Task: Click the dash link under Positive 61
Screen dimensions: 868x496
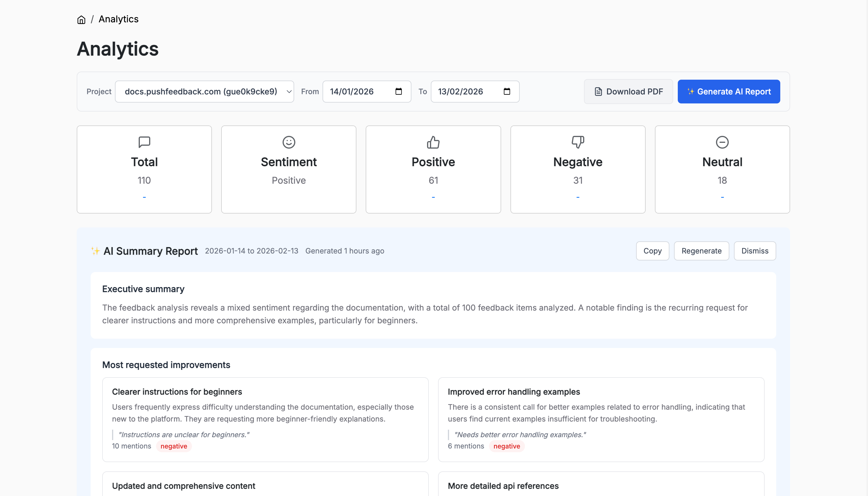Action: coord(433,196)
